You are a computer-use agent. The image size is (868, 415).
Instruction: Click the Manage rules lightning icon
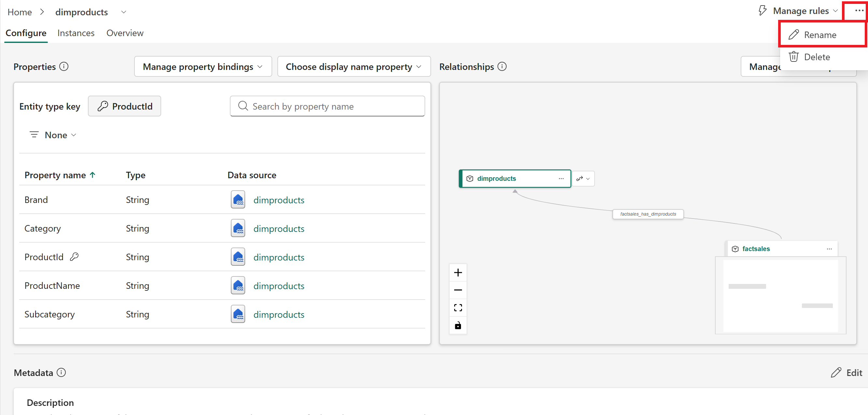tap(762, 11)
